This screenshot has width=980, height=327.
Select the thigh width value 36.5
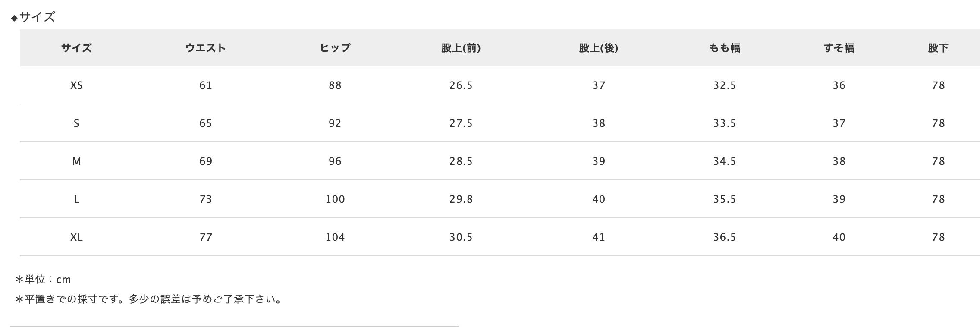point(725,237)
